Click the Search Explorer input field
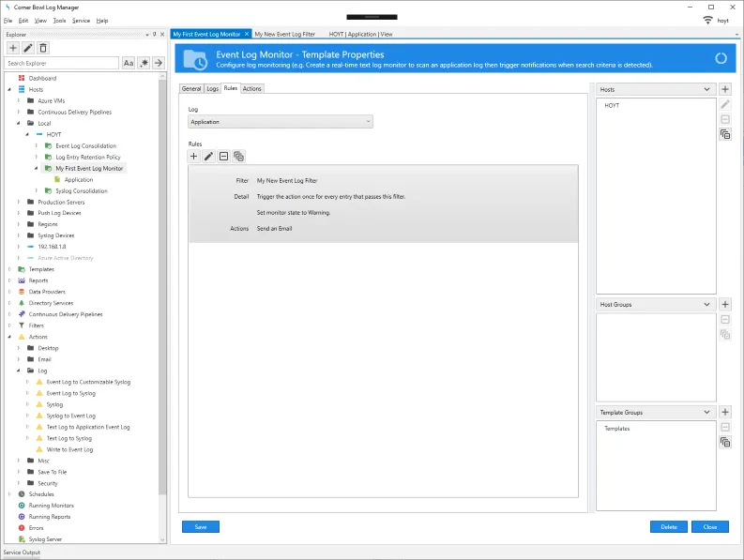Screen dimensions: 744x560 click(x=62, y=63)
